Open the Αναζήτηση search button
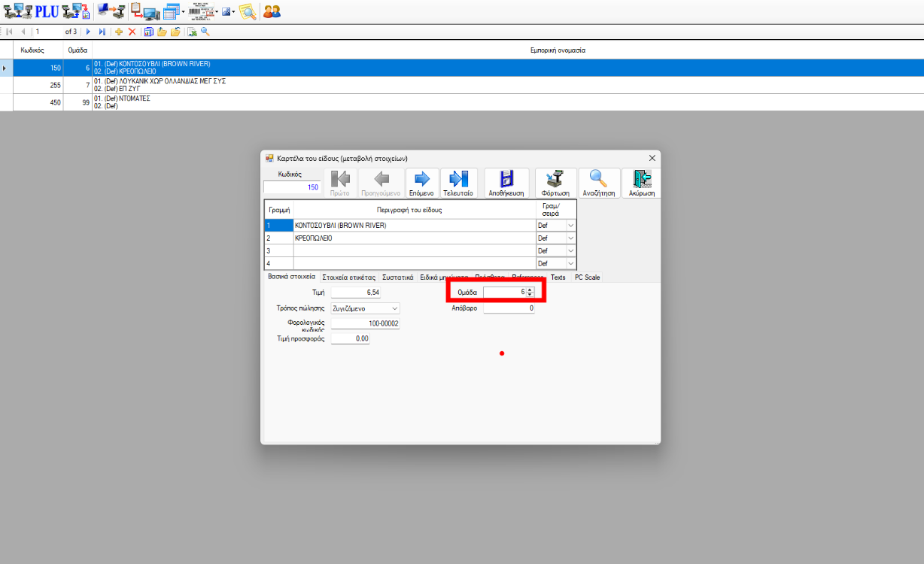924x564 pixels. tap(599, 183)
